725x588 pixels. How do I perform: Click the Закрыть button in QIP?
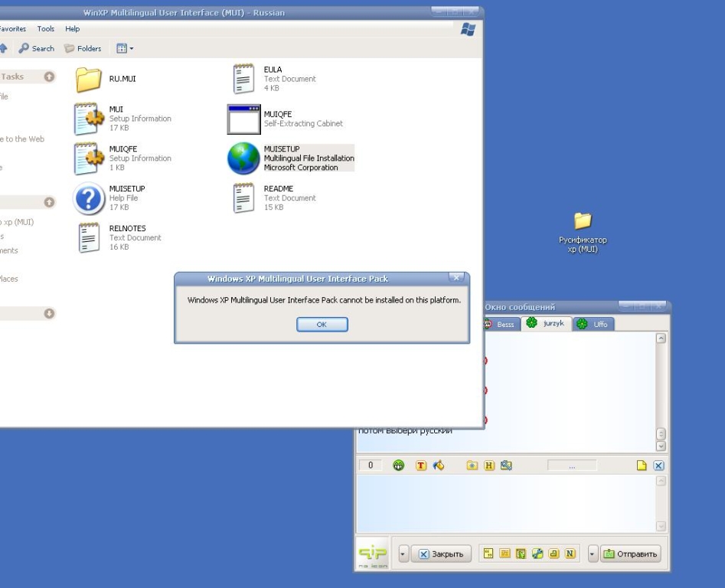[441, 554]
